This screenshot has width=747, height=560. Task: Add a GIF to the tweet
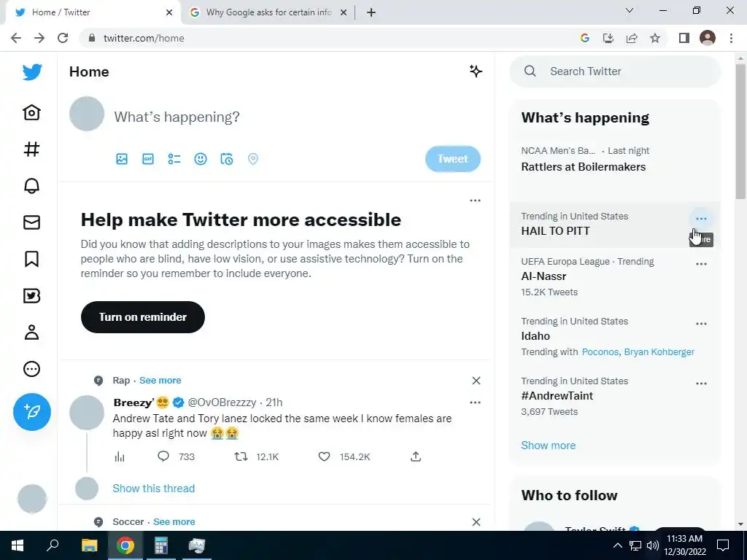coord(148,159)
